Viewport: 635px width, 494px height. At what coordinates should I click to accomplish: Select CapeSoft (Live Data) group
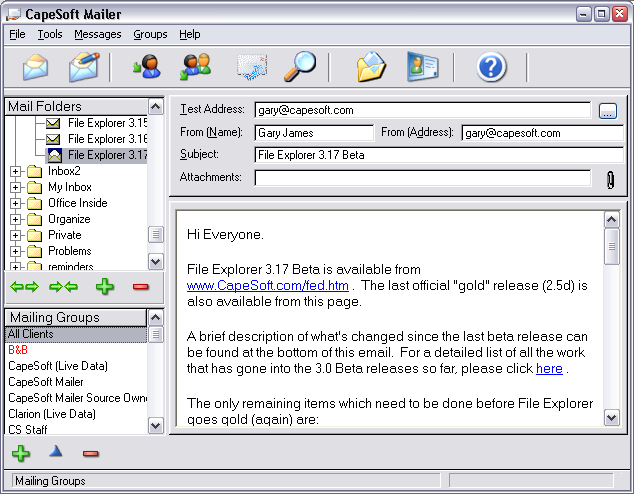click(x=76, y=366)
